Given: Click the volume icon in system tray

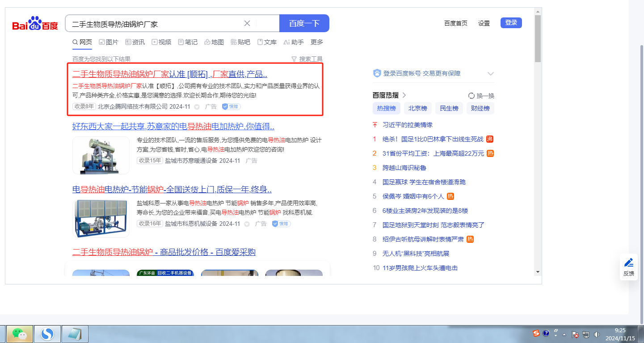Looking at the screenshot, I should click(x=596, y=334).
